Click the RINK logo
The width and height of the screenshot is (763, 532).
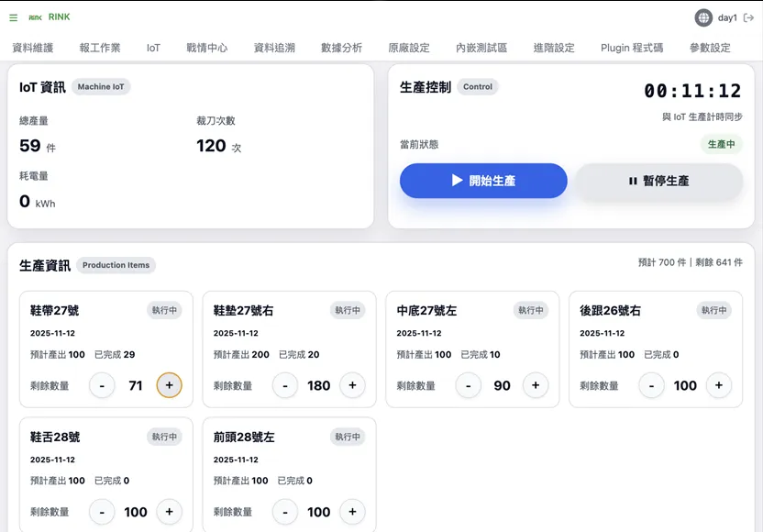tap(50, 17)
